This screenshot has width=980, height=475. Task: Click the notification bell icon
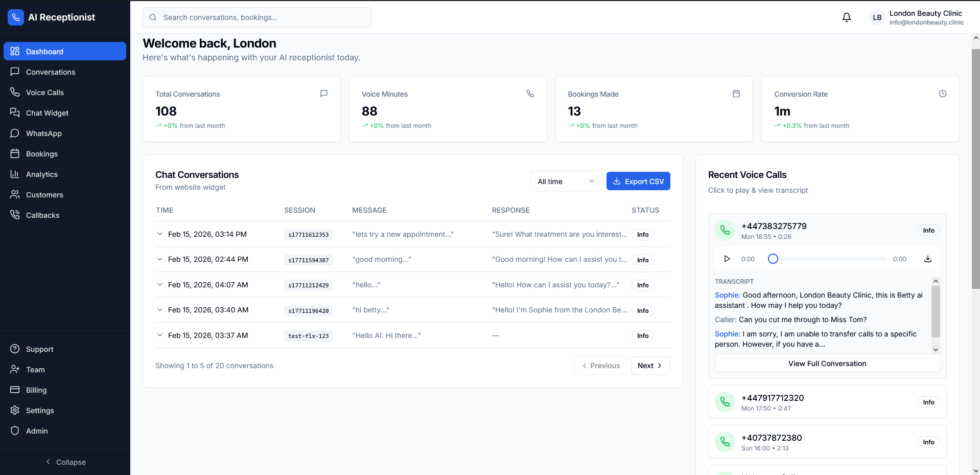(x=846, y=17)
